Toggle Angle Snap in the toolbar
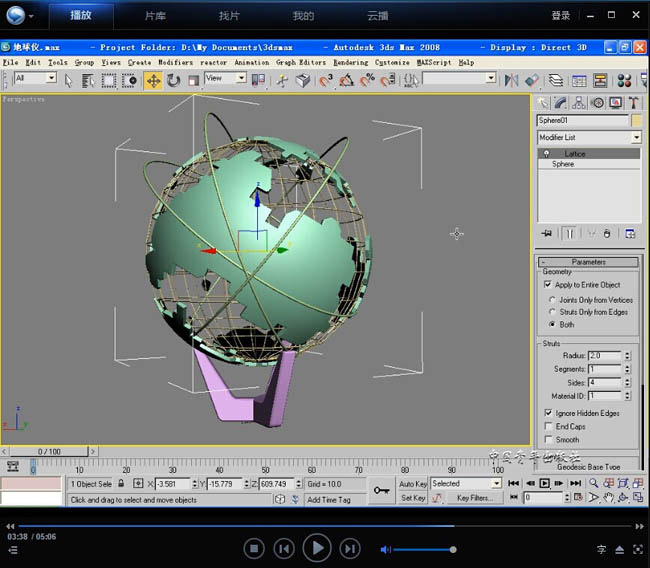 click(x=347, y=80)
